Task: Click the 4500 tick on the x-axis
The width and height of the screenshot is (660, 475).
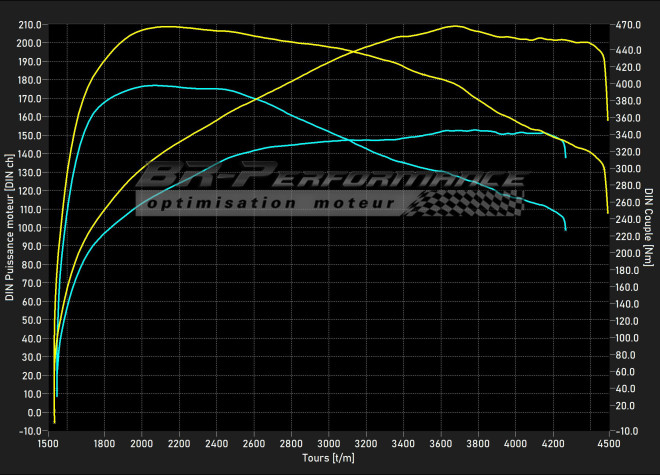Action: (x=608, y=443)
